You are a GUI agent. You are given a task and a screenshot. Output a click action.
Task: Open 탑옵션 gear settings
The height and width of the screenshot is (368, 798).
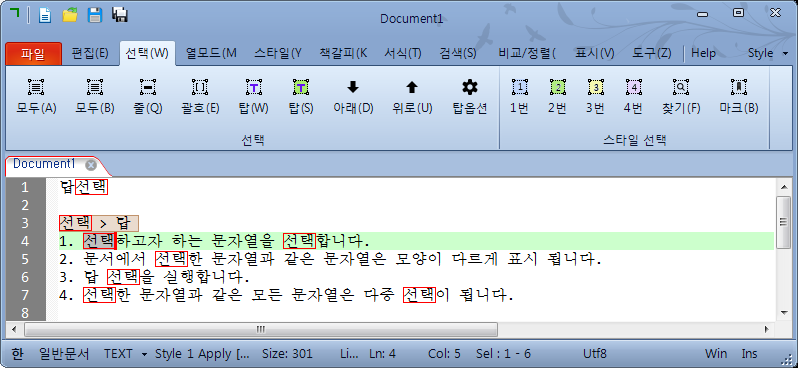pyautogui.click(x=470, y=96)
